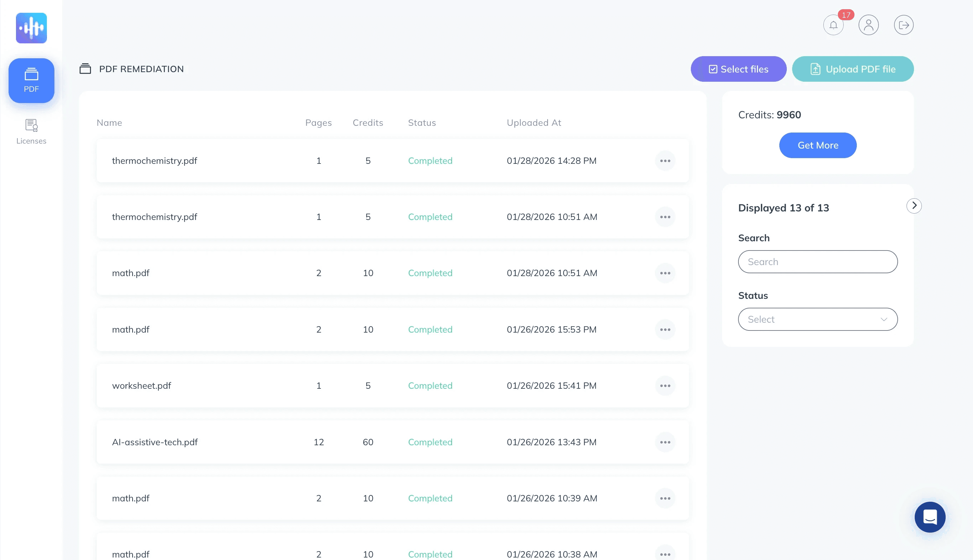This screenshot has width=973, height=560.
Task: Open the user profile icon
Action: [868, 25]
